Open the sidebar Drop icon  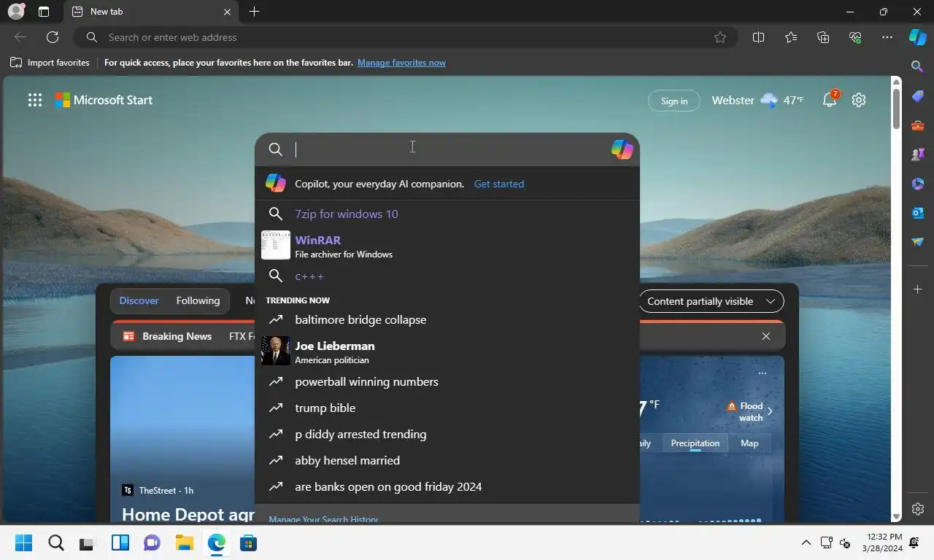[x=918, y=242]
